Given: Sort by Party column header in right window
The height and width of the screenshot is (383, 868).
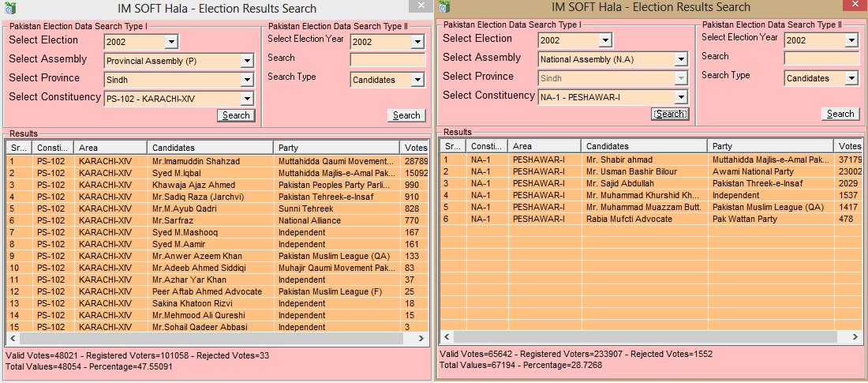Looking at the screenshot, I should [771, 146].
